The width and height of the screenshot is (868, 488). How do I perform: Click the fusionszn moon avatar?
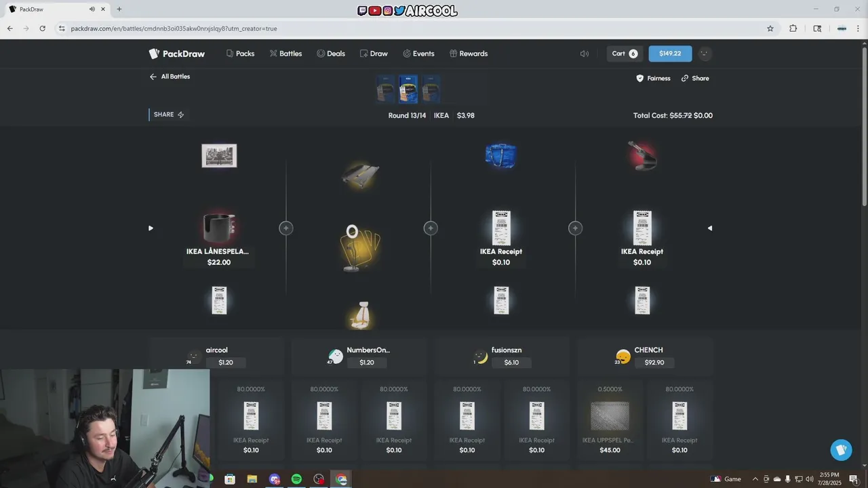(481, 357)
